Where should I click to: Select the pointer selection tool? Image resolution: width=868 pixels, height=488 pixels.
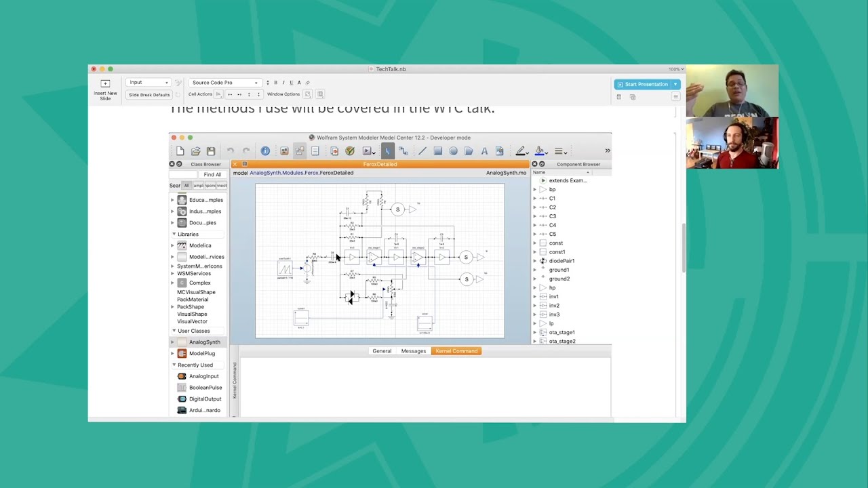click(x=387, y=151)
